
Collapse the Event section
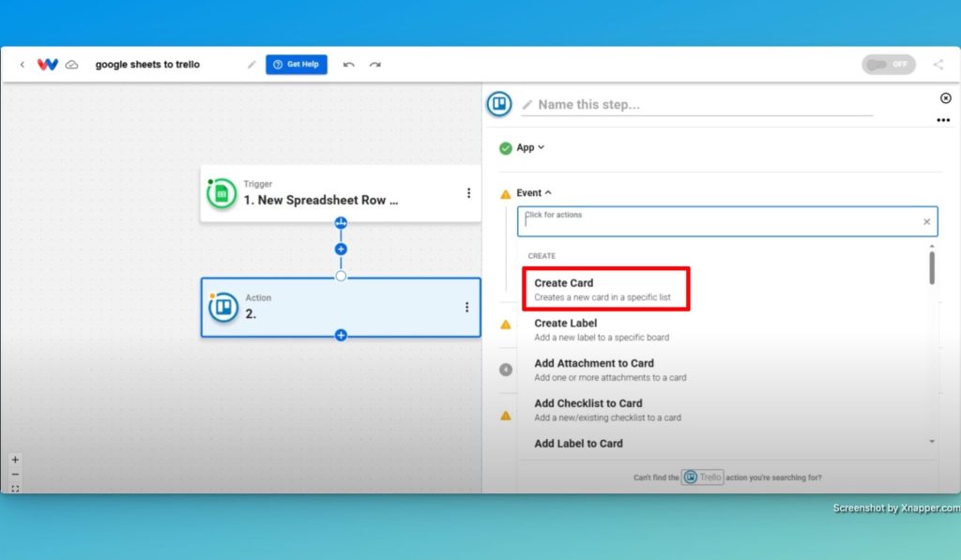click(534, 193)
